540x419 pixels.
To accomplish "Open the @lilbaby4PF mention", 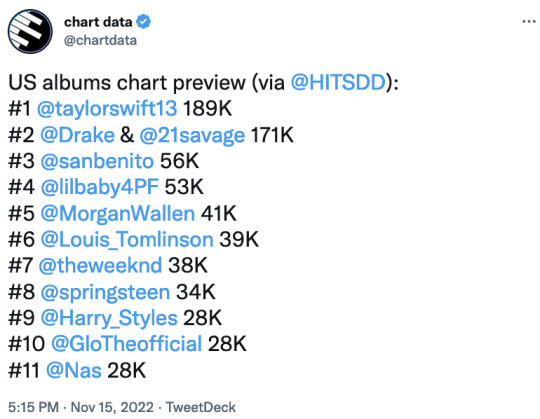I will (x=100, y=187).
